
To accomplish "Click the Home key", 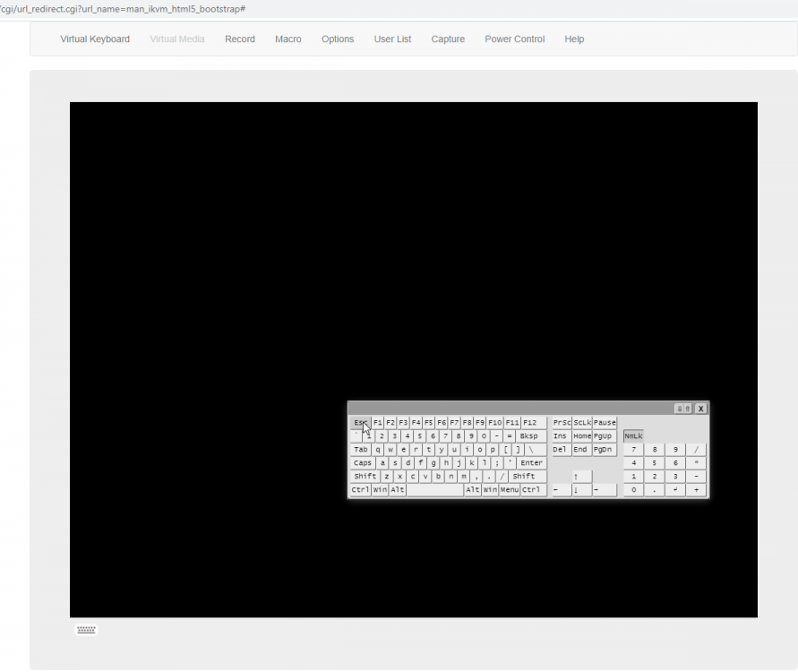I will pyautogui.click(x=582, y=435).
